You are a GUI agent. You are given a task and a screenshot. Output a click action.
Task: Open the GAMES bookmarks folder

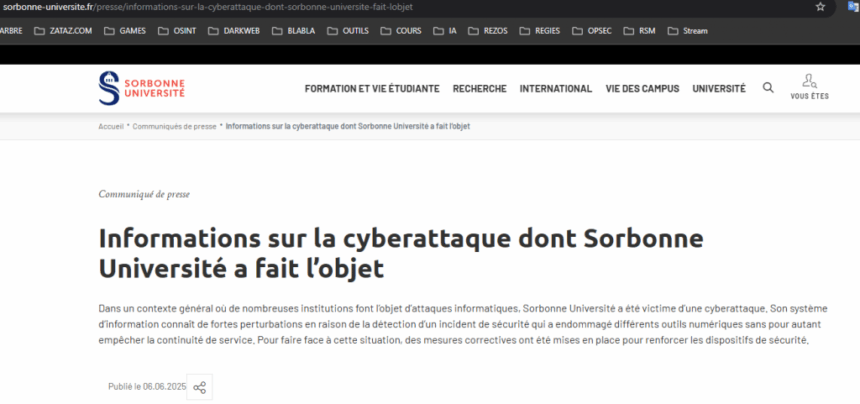(125, 31)
